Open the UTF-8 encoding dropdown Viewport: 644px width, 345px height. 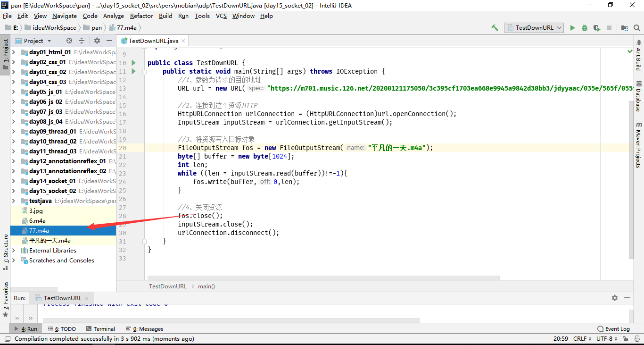click(x=607, y=338)
